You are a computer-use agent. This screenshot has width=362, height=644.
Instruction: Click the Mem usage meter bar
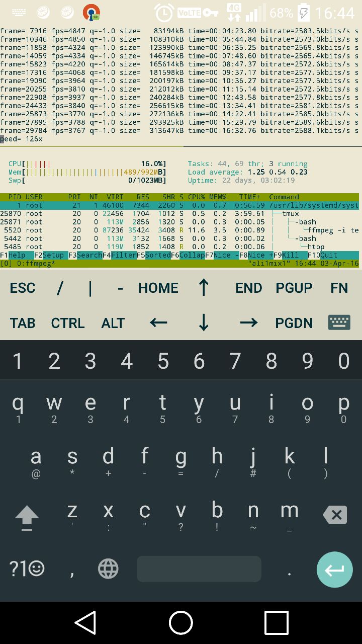tap(87, 172)
